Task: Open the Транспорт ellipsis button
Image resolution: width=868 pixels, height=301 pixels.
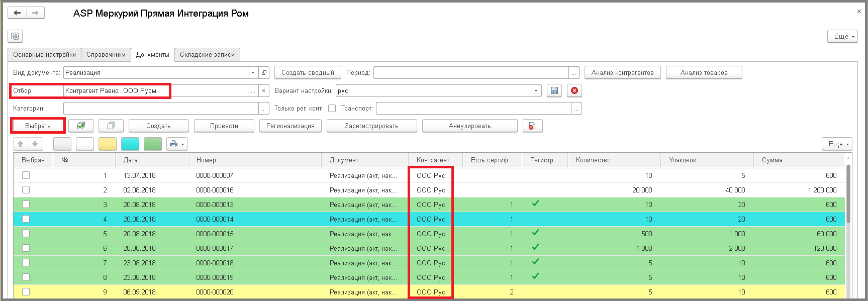Action: (576, 109)
